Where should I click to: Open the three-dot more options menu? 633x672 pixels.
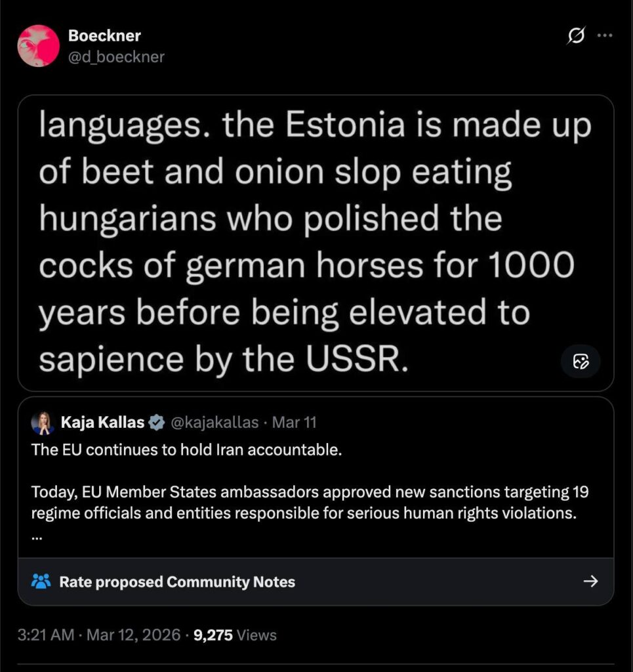click(x=604, y=37)
